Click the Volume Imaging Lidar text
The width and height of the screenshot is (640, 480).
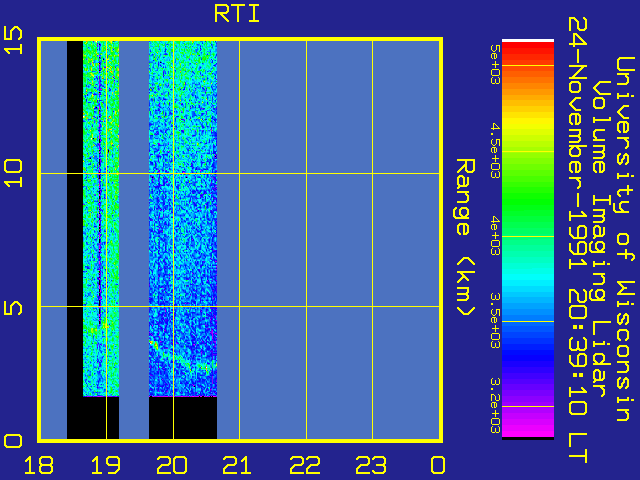click(x=600, y=239)
